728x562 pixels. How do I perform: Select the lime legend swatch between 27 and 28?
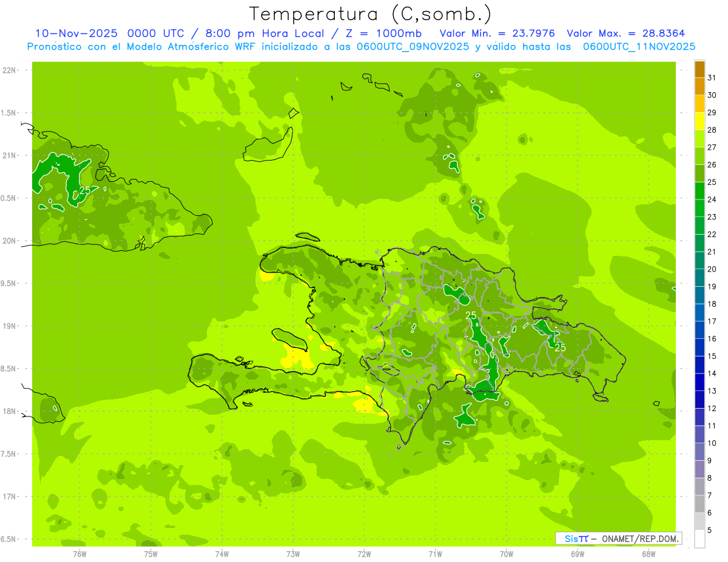[699, 139]
